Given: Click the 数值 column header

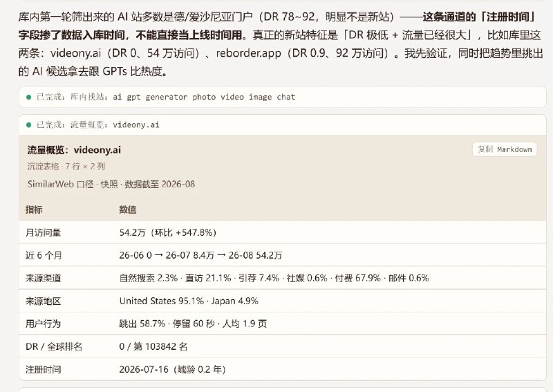Looking at the screenshot, I should coord(128,209).
